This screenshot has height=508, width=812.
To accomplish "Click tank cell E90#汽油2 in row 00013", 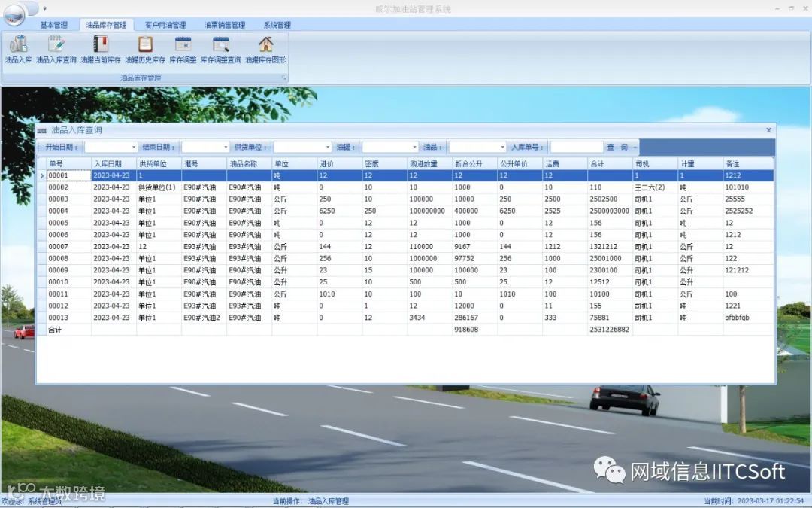I will pyautogui.click(x=204, y=318).
